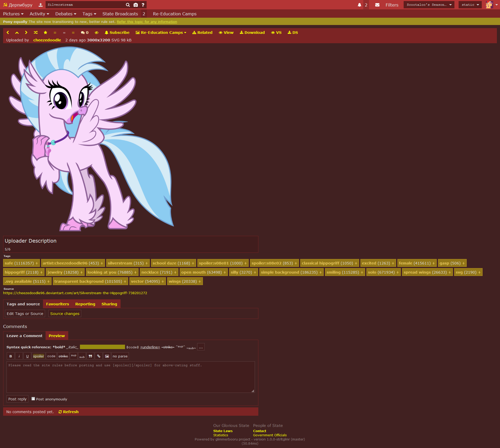Expand the Tags menu

[x=89, y=14]
